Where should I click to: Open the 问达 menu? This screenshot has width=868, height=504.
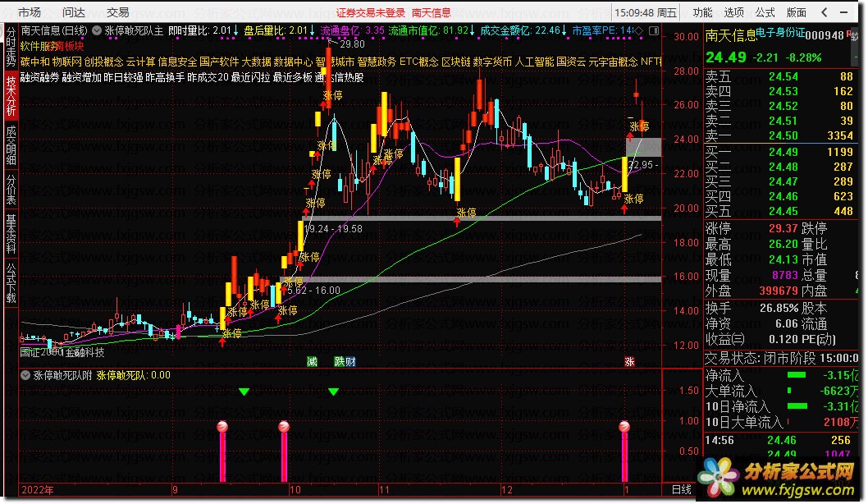pyautogui.click(x=74, y=12)
